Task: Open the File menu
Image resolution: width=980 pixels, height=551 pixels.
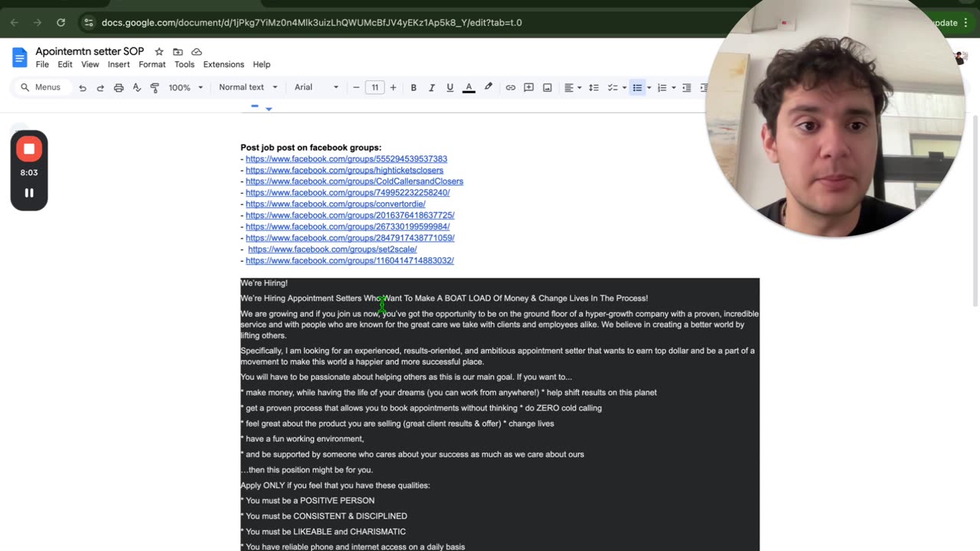Action: point(42,64)
